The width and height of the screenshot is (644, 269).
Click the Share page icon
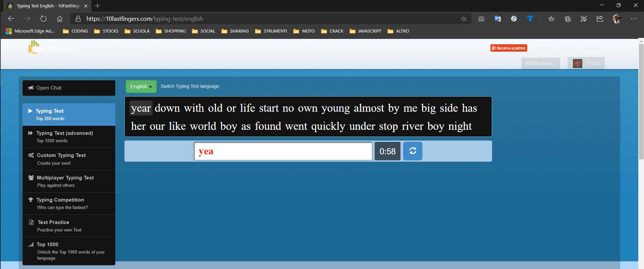click(x=600, y=19)
